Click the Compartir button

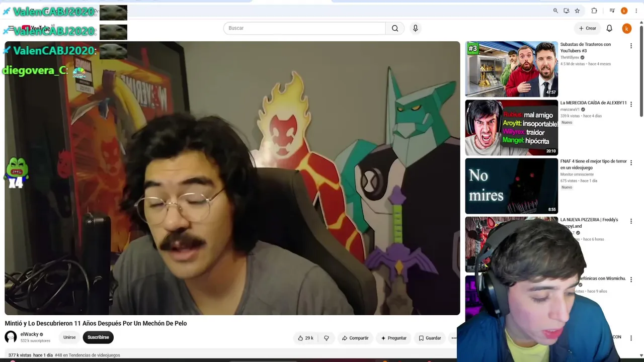click(355, 338)
